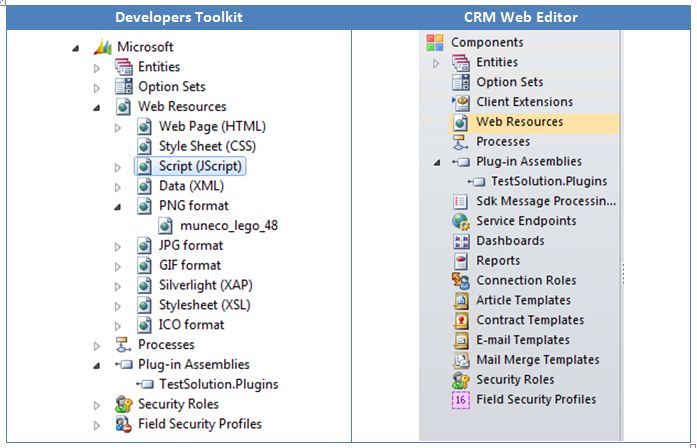Select Script (JScript) tree item
The height and width of the screenshot is (448, 697).
coord(199,166)
